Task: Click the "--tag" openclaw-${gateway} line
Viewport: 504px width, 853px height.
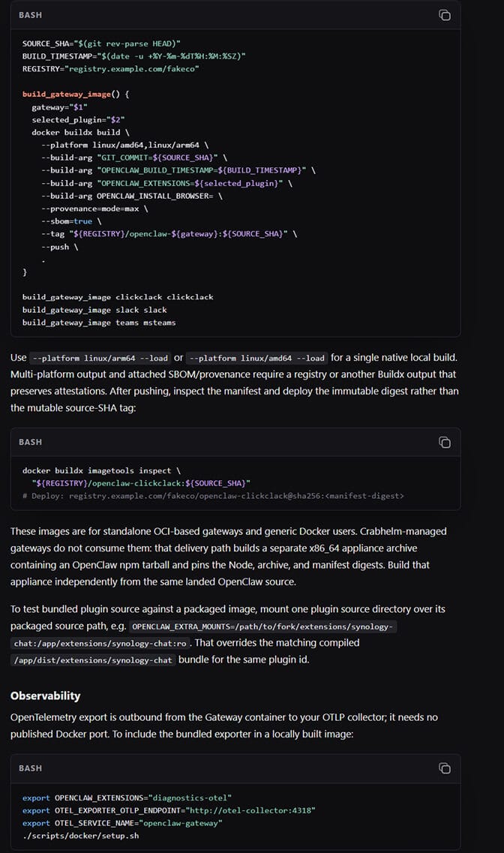Action: click(x=169, y=234)
